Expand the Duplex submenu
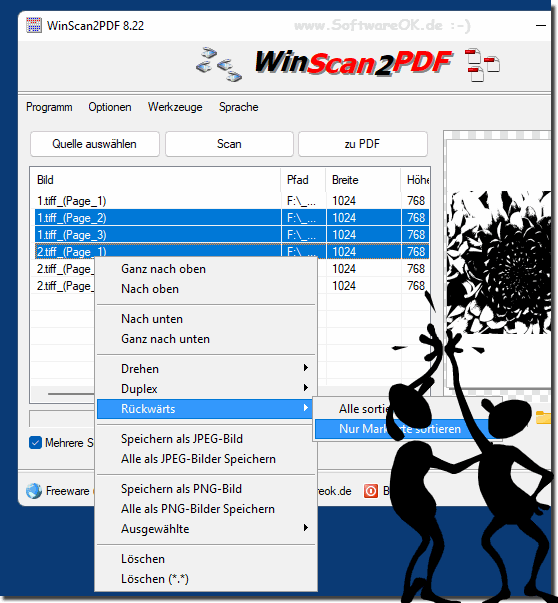Viewport: 558px width, 603px height. (x=206, y=388)
